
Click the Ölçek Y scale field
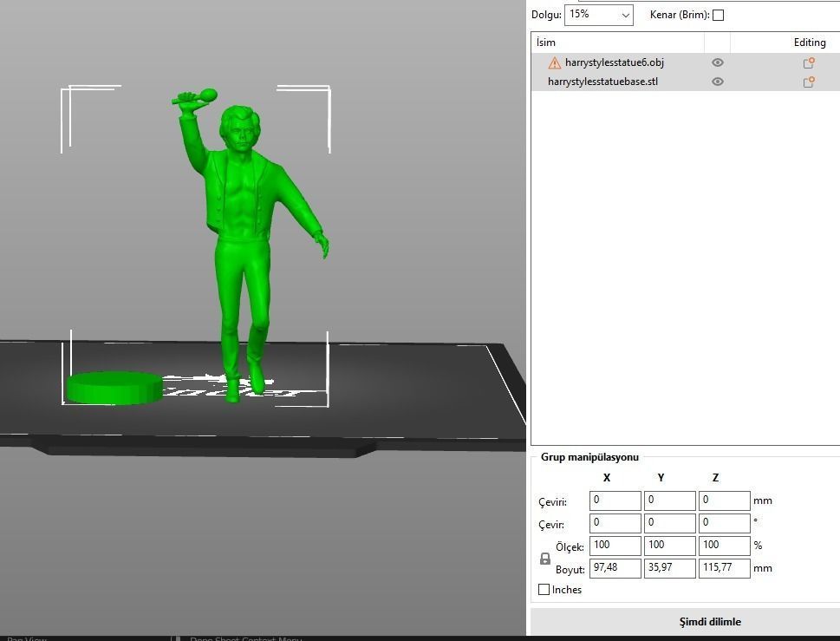pos(669,546)
